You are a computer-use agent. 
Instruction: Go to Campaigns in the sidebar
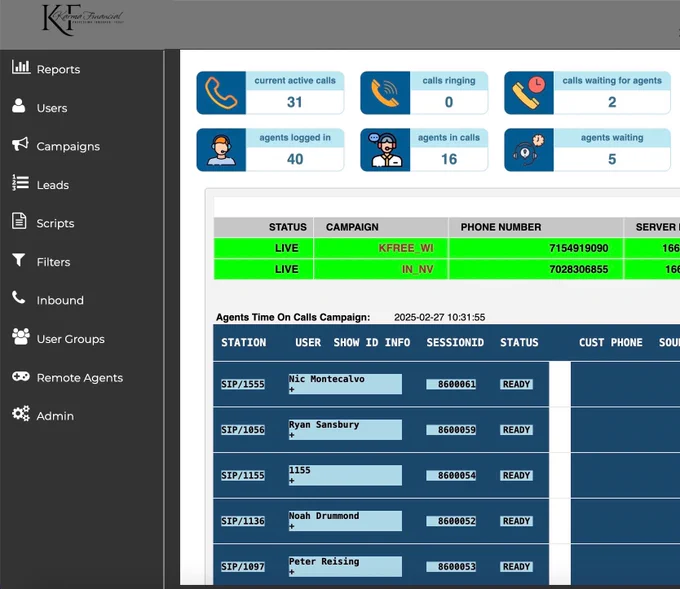coord(68,147)
